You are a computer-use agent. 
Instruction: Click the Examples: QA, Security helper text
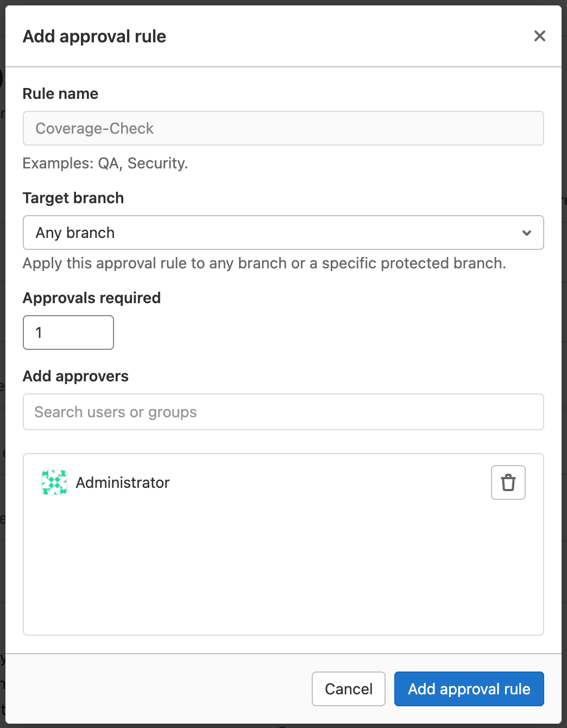coord(105,163)
